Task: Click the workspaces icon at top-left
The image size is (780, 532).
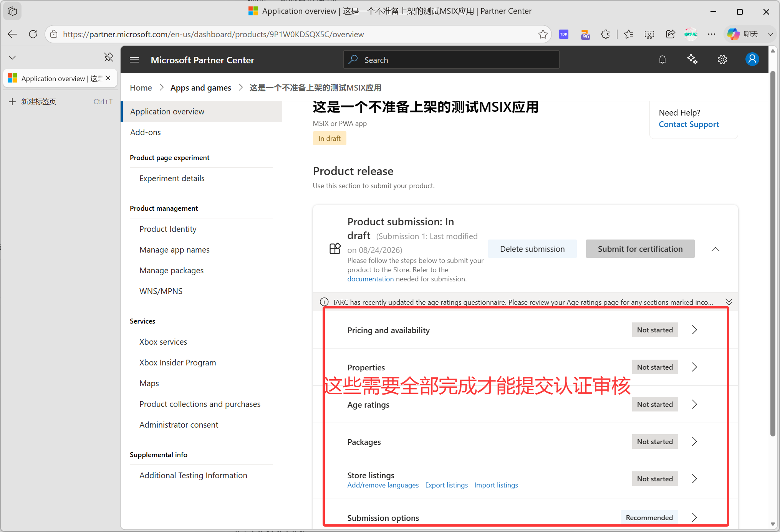Action: (12, 11)
